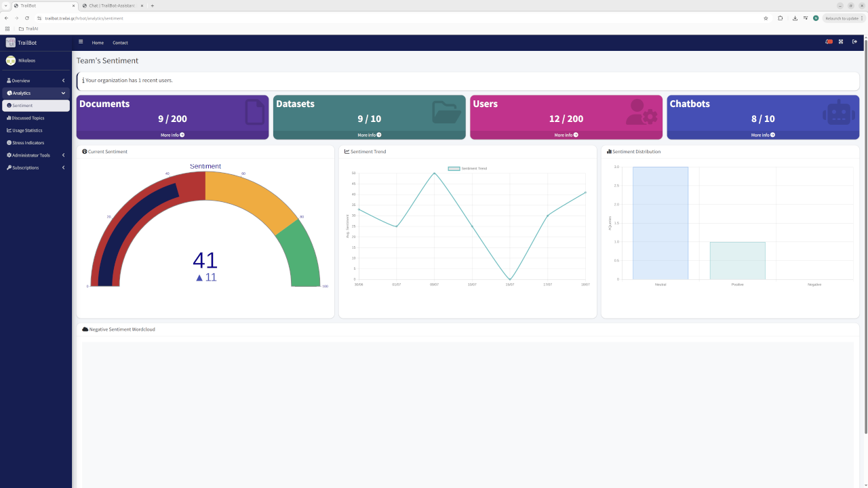Viewport: 868px width, 488px height.
Task: Expand the Overview sidebar section
Action: [x=36, y=81]
